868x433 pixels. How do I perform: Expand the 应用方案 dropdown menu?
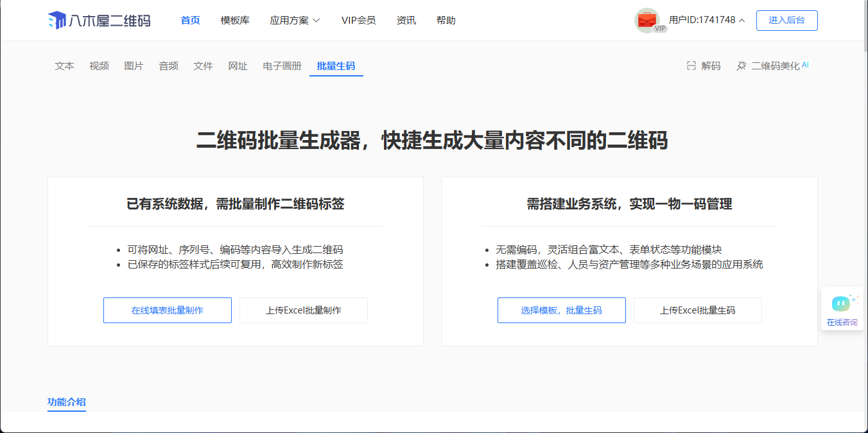pos(295,21)
